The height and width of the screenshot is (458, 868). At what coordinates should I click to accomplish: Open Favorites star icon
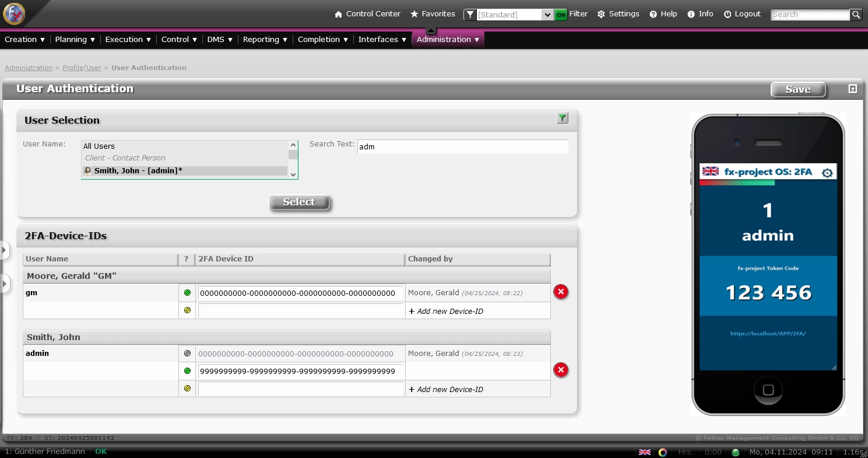pos(414,14)
